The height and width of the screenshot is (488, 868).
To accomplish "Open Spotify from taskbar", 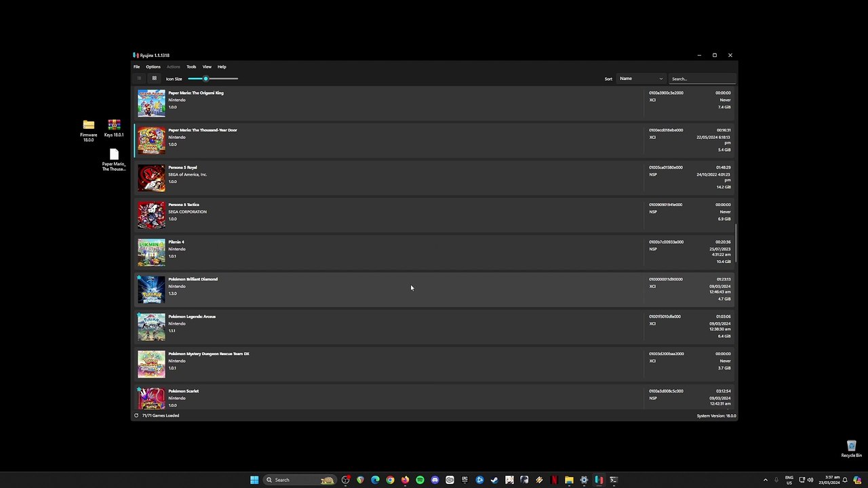I will [420, 480].
